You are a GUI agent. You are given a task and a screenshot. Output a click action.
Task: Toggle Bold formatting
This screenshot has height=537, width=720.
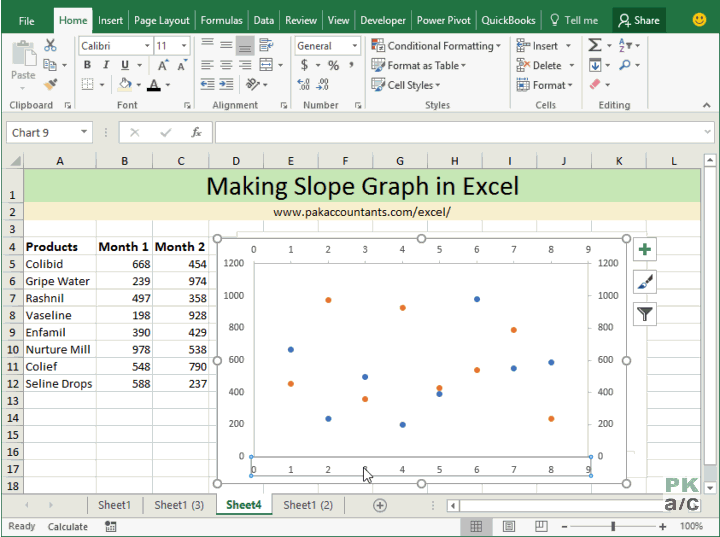click(87, 65)
